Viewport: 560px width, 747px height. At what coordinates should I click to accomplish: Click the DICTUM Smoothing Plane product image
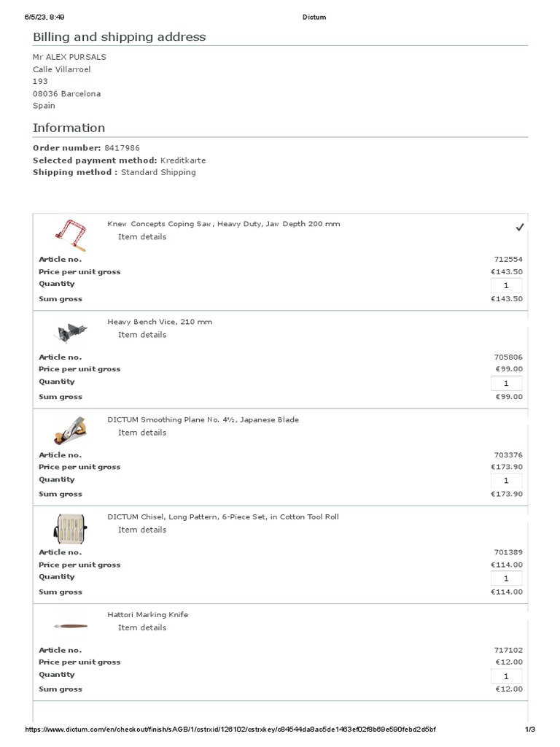(71, 430)
